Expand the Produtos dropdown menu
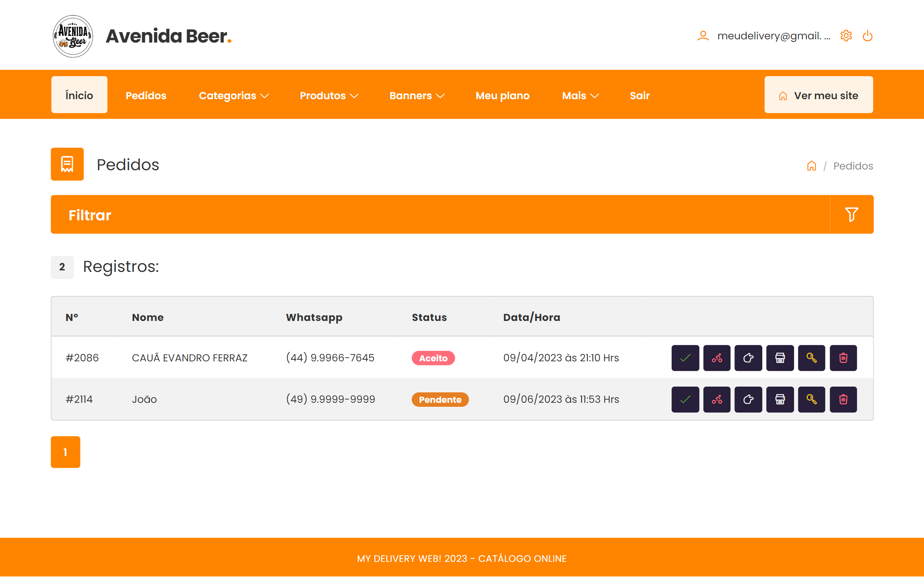The height and width of the screenshot is (577, 924). [x=329, y=96]
